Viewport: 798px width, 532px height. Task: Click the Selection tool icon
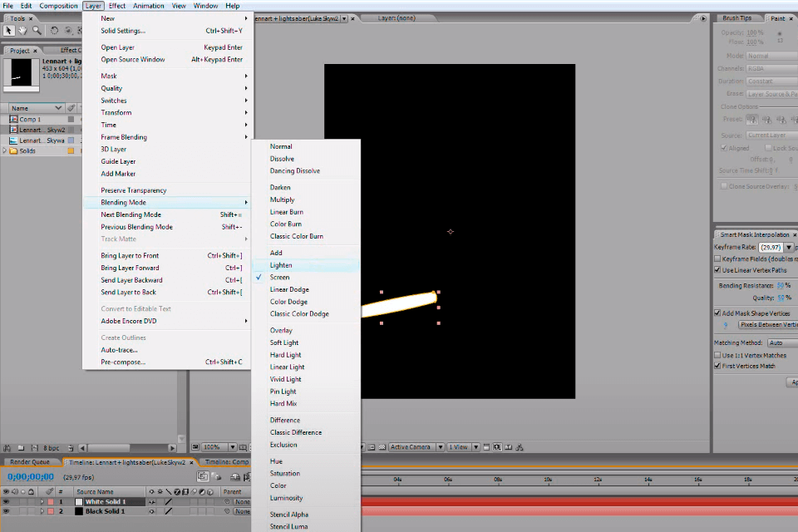pyautogui.click(x=9, y=30)
